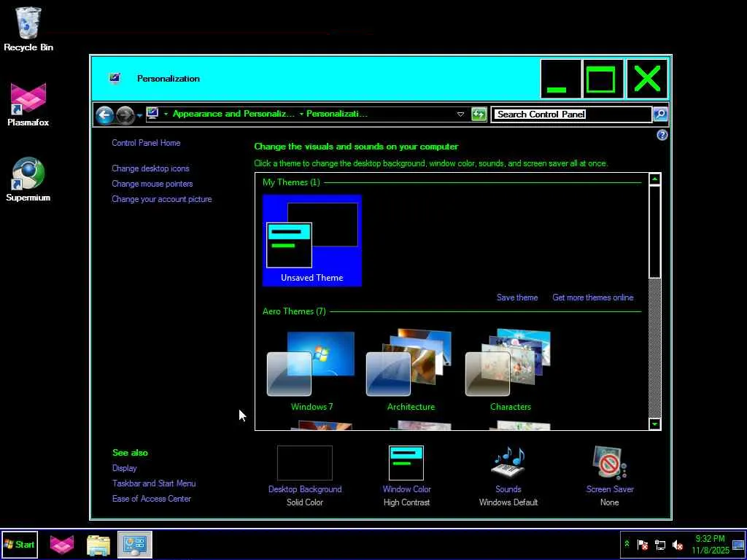
Task: Open Taskbar and Start Menu link
Action: coord(154,483)
